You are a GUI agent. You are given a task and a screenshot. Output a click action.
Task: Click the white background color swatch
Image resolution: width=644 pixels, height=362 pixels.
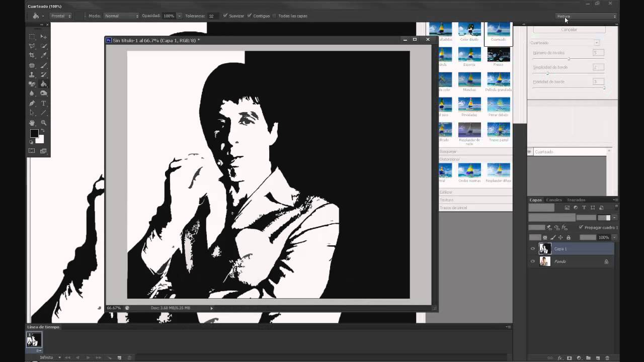point(40,140)
